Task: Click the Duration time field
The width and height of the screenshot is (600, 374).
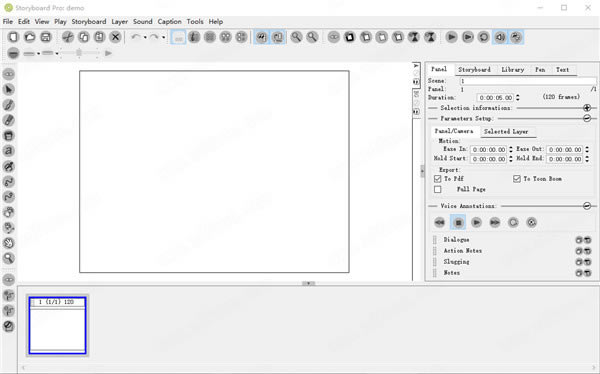Action: pyautogui.click(x=495, y=98)
